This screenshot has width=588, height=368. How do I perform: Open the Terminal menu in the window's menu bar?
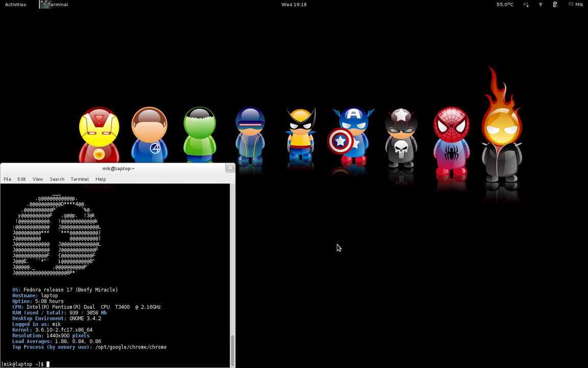tap(80, 179)
